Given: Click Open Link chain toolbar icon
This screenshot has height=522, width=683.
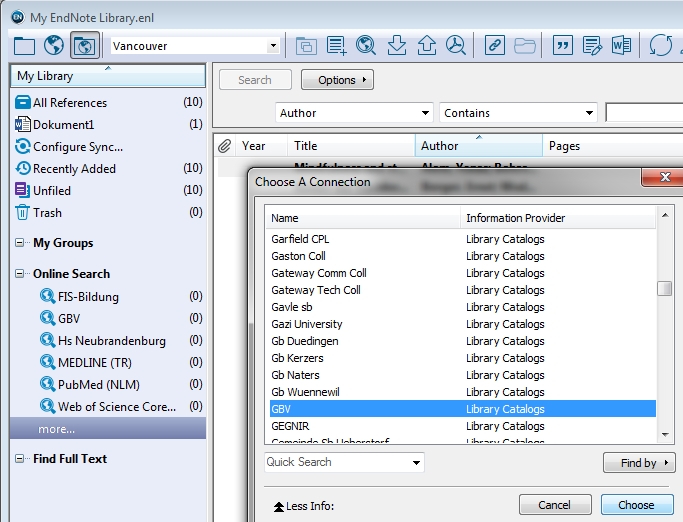Looking at the screenshot, I should [x=494, y=45].
